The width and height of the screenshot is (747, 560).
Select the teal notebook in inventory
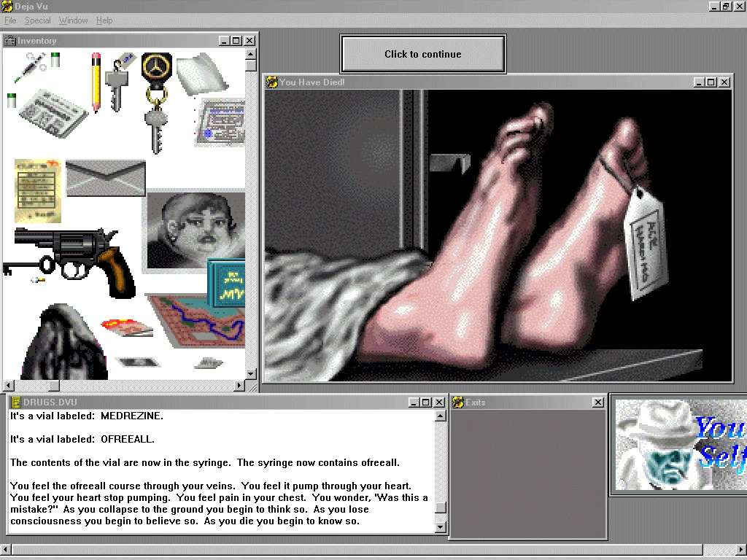(x=227, y=283)
